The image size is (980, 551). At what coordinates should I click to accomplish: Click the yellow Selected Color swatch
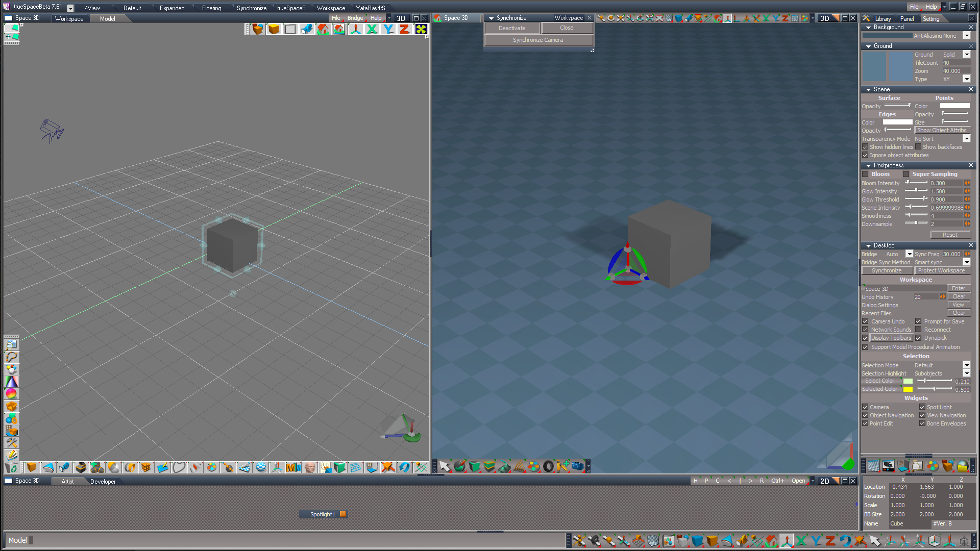[908, 389]
